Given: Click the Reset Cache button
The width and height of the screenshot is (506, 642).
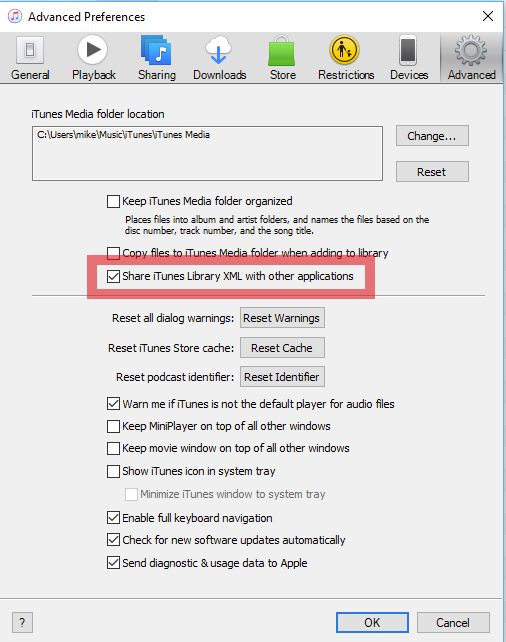Looking at the screenshot, I should coord(282,348).
